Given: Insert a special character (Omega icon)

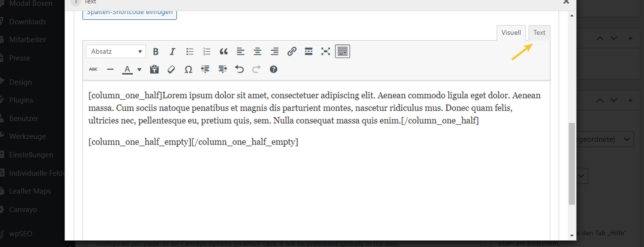Looking at the screenshot, I should 188,69.
